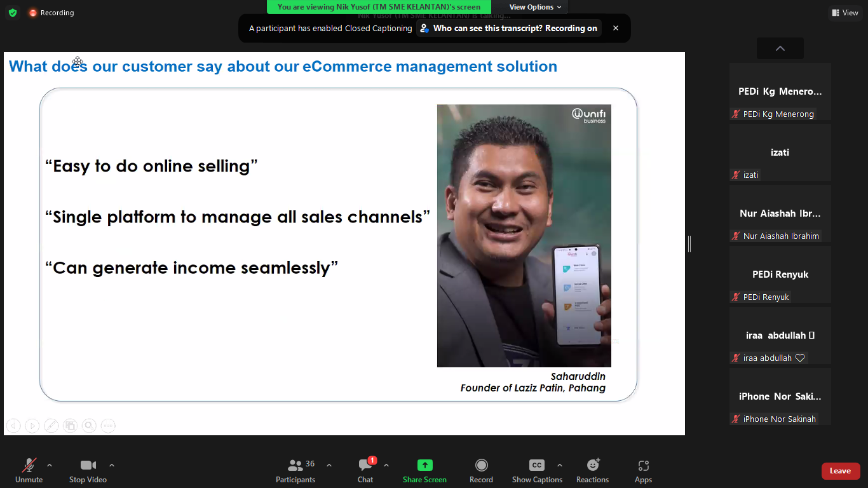Expand audio options arrow next to Unmute
This screenshot has height=488, width=868.
coord(50,465)
